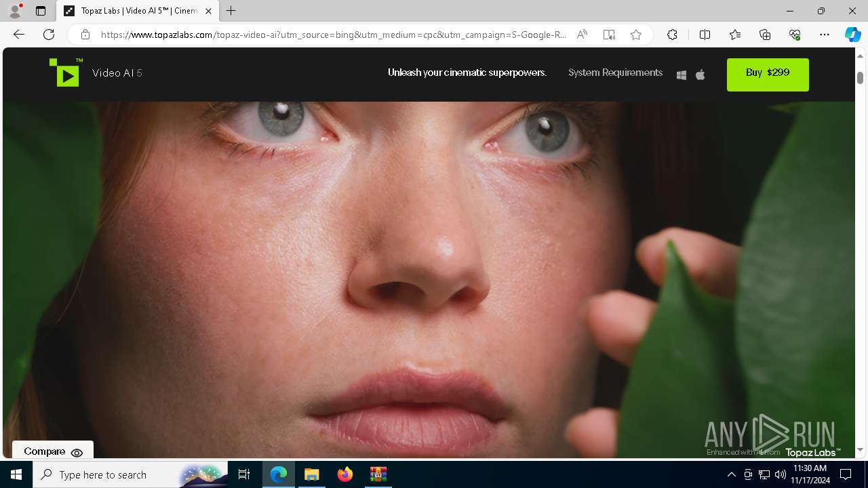
Task: Add this page to favorites
Action: [636, 35]
